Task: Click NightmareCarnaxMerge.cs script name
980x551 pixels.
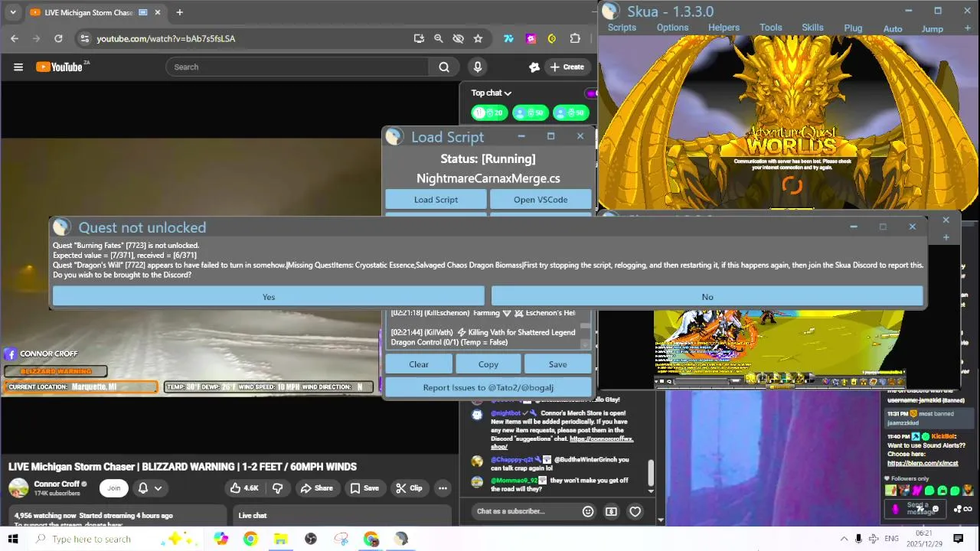Action: pyautogui.click(x=488, y=178)
